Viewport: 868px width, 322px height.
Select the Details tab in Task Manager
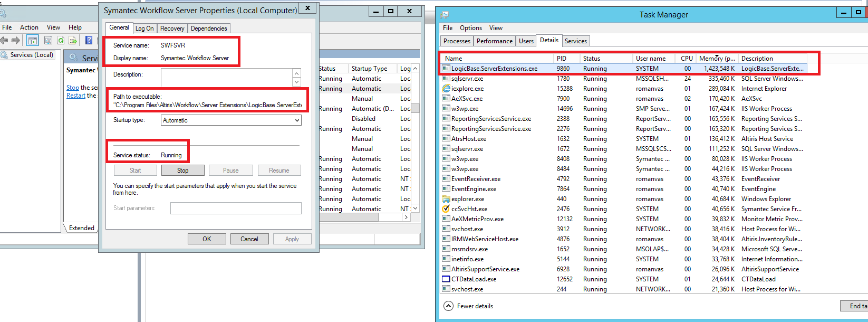coord(549,40)
